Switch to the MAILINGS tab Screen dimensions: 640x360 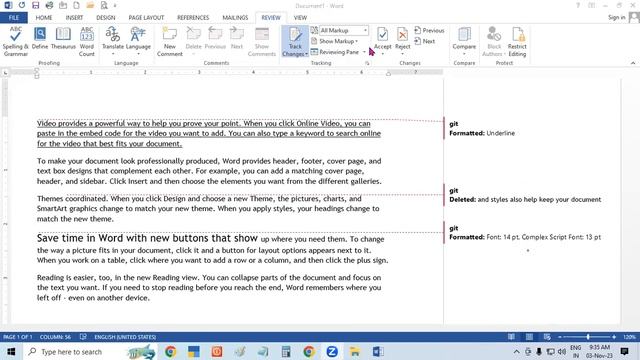coord(235,18)
